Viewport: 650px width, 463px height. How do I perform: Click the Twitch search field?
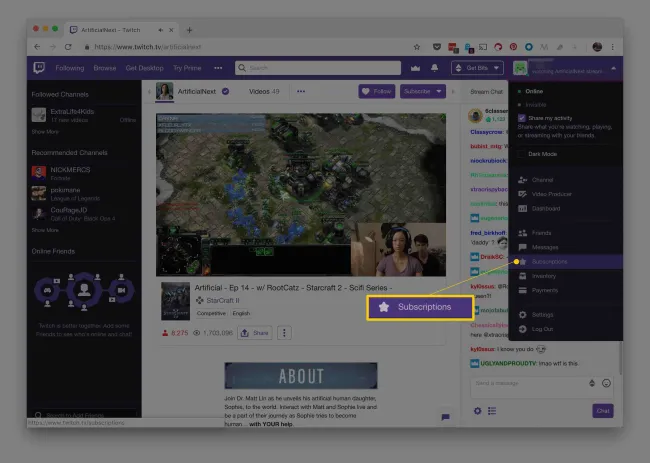[x=318, y=68]
